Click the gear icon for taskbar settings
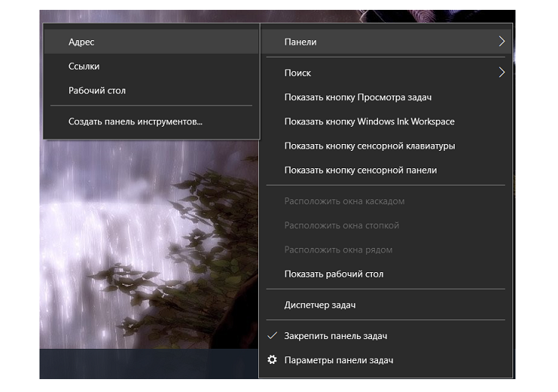558x392 pixels. click(x=273, y=360)
